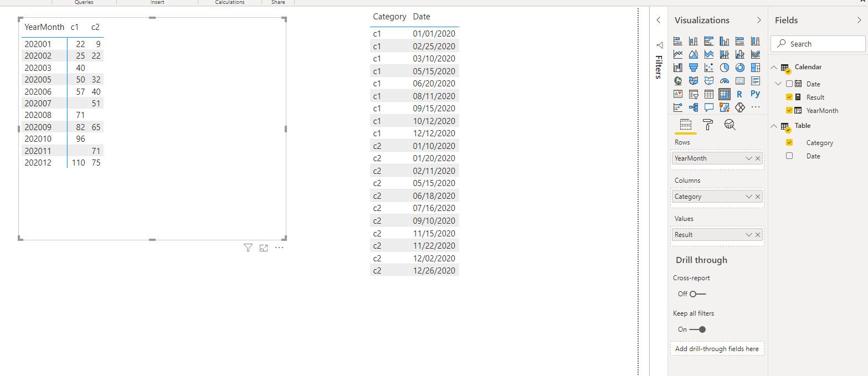
Task: Remove Category from Columns
Action: (758, 197)
